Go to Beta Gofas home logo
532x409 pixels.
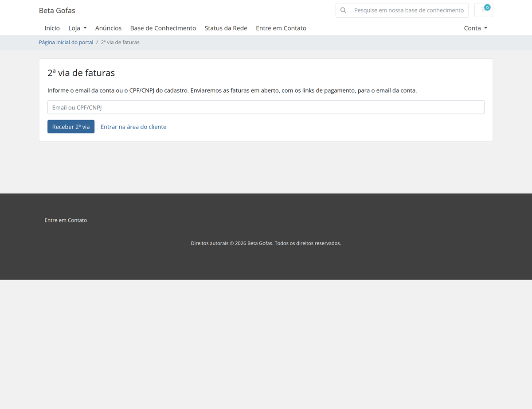pos(57,10)
